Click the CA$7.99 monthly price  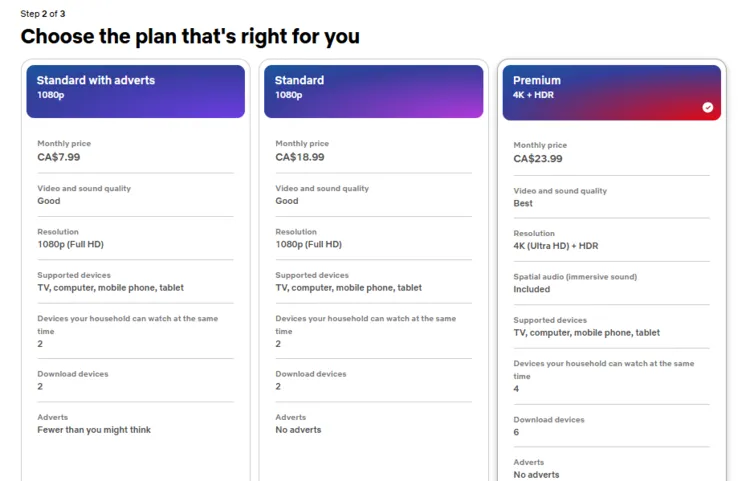59,157
